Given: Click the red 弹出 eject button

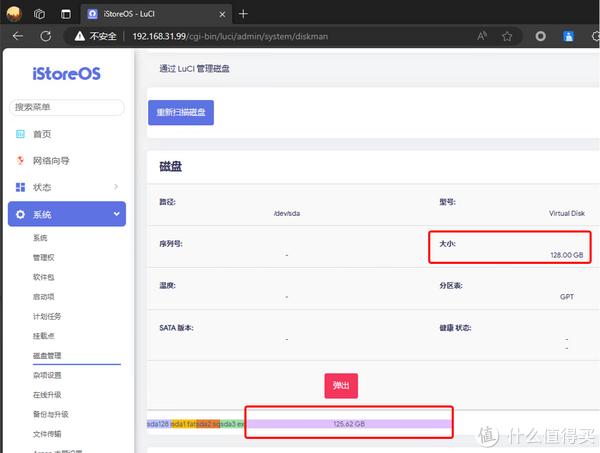Looking at the screenshot, I should point(341,386).
